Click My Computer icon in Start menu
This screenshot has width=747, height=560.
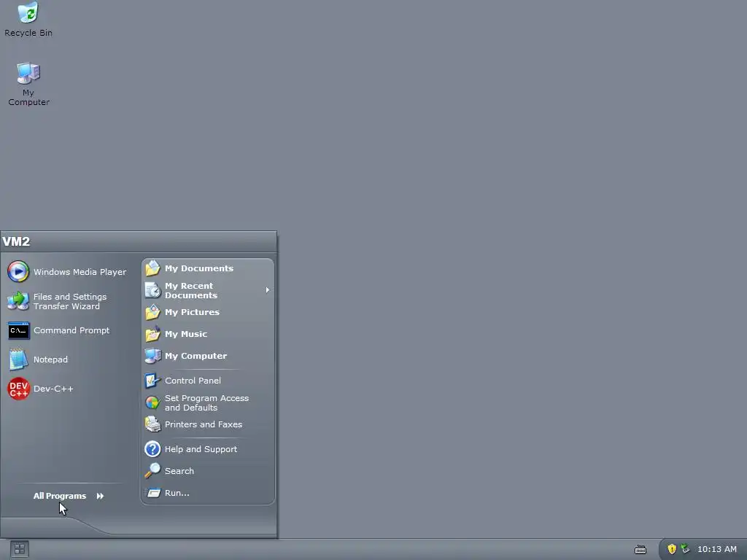point(152,356)
